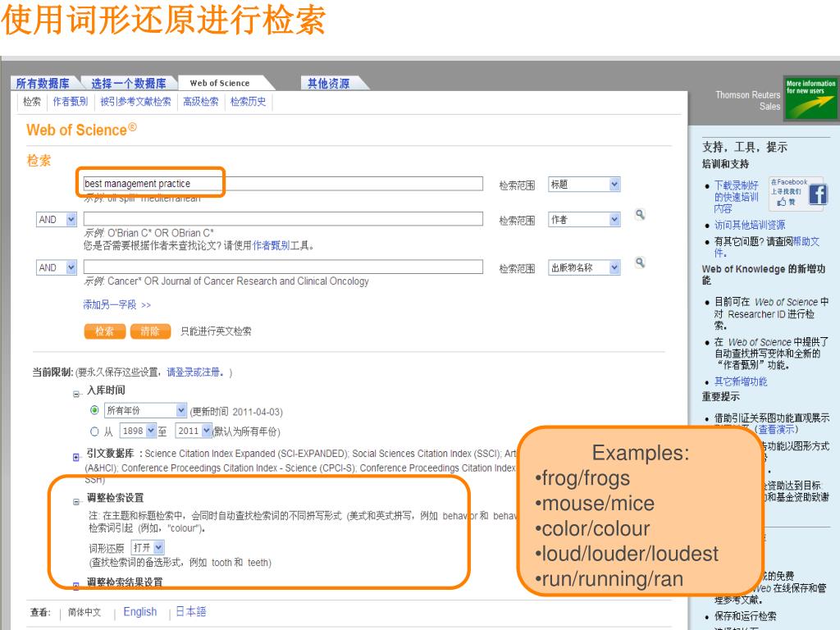
Task: Open 检索历史 sub-tab
Action: 248,101
